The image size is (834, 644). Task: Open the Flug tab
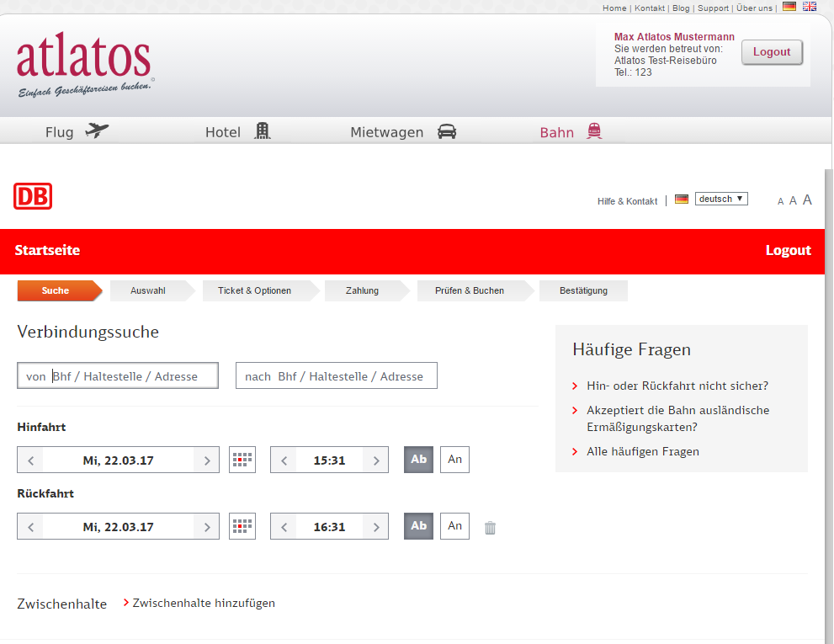77,132
